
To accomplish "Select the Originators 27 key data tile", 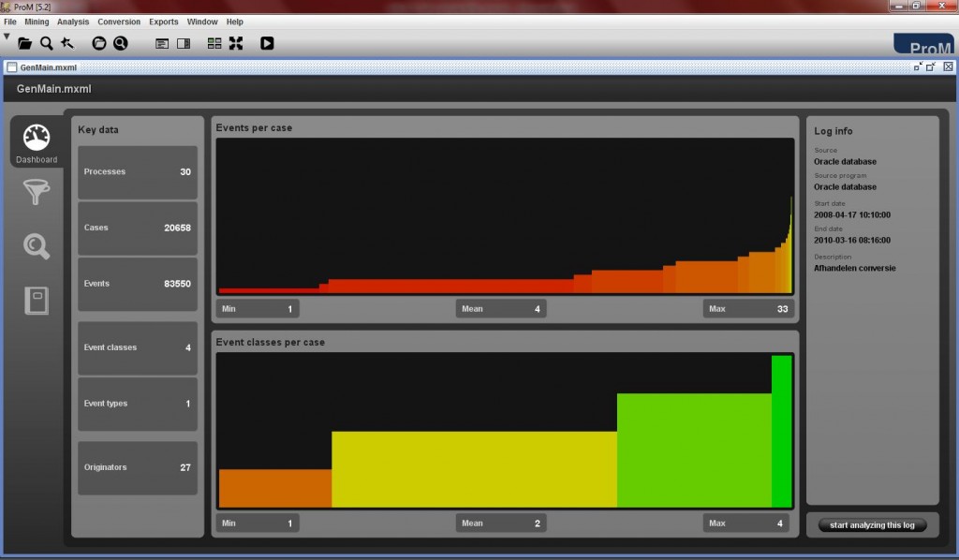I will click(x=138, y=467).
